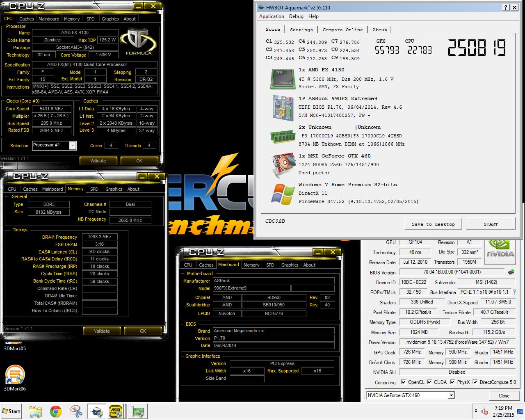Click the CPU chip icon in Aquamark
The height and width of the screenshot is (420, 525).
(283, 79)
